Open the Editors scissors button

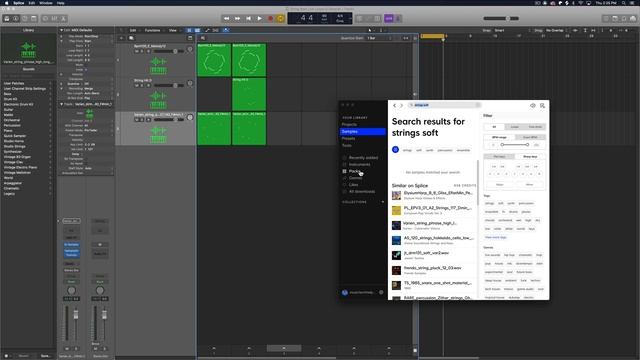pyautogui.click(x=63, y=18)
